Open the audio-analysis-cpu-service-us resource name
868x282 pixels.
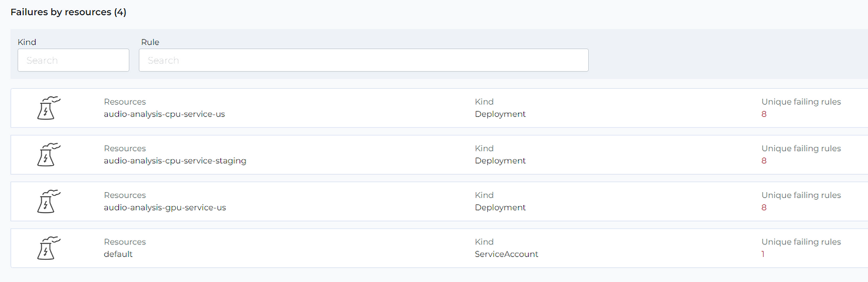[164, 114]
